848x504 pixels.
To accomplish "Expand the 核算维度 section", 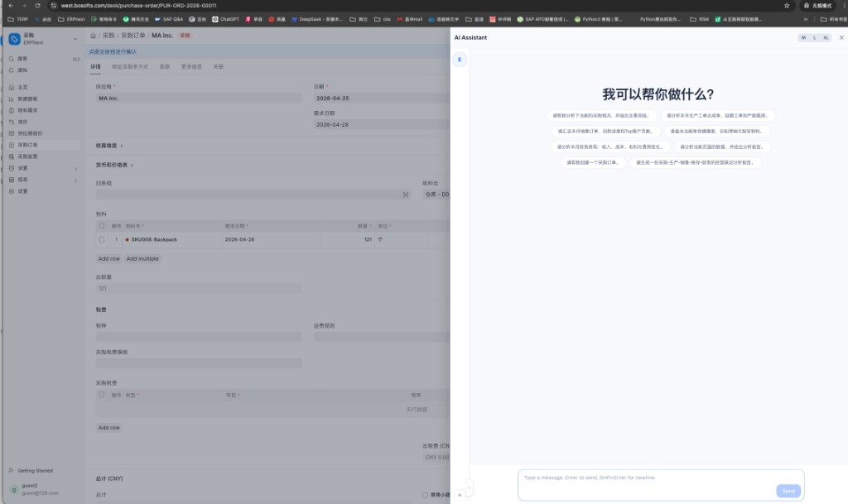I will click(109, 146).
